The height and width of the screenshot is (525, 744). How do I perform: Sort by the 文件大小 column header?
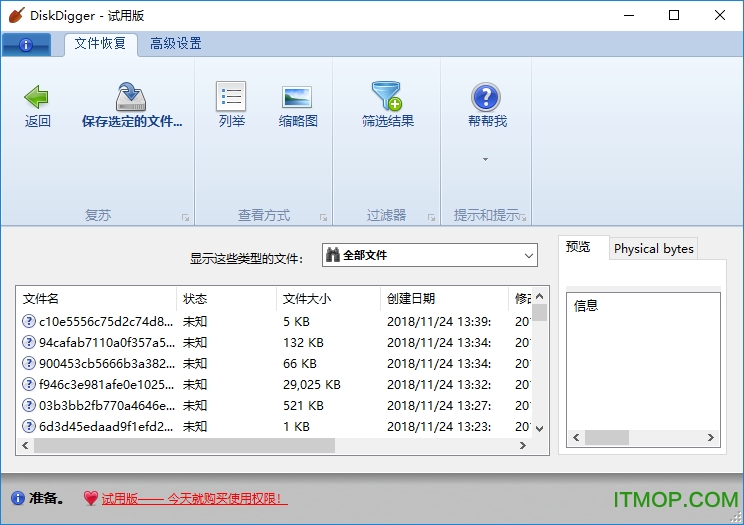328,299
